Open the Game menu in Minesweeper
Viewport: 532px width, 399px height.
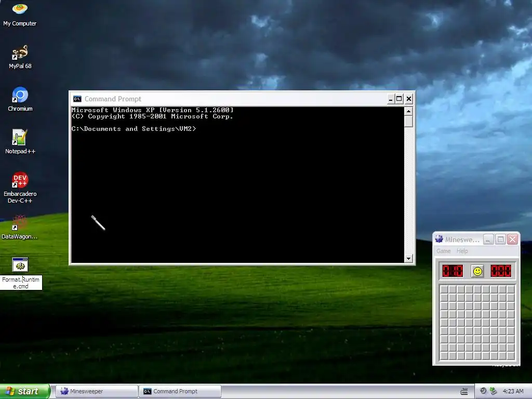(x=444, y=251)
